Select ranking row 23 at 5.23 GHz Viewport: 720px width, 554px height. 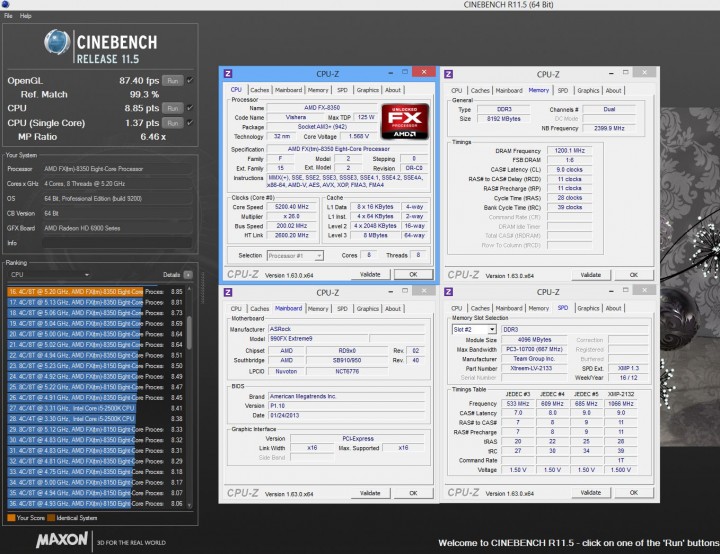95,366
